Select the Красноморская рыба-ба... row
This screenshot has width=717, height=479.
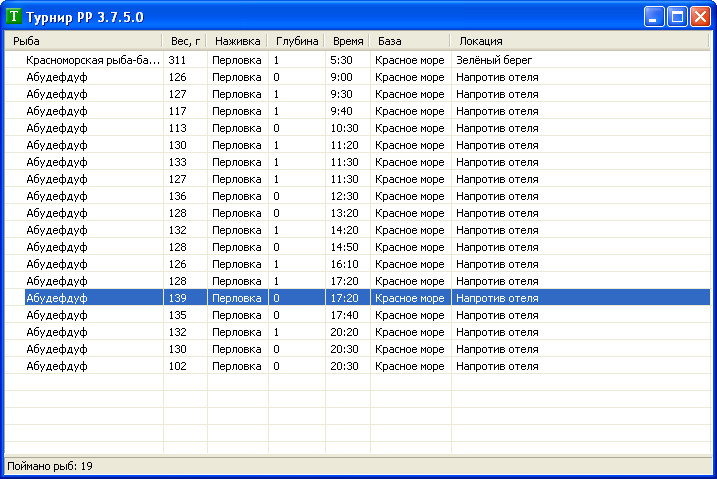[x=357, y=60]
